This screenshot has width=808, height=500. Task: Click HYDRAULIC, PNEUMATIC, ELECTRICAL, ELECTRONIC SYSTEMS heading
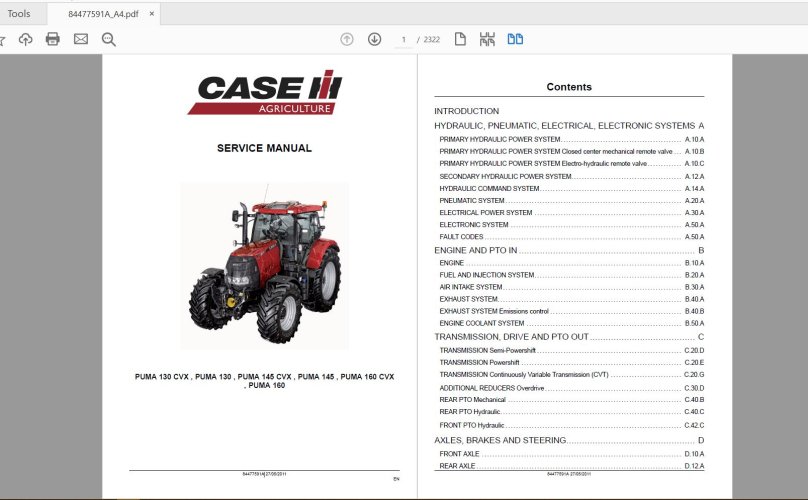[569, 126]
